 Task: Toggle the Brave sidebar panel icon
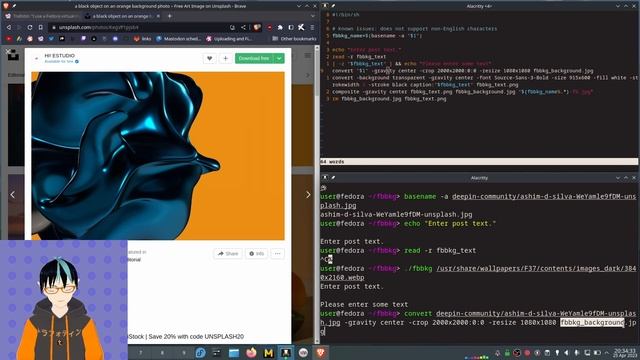291,27
